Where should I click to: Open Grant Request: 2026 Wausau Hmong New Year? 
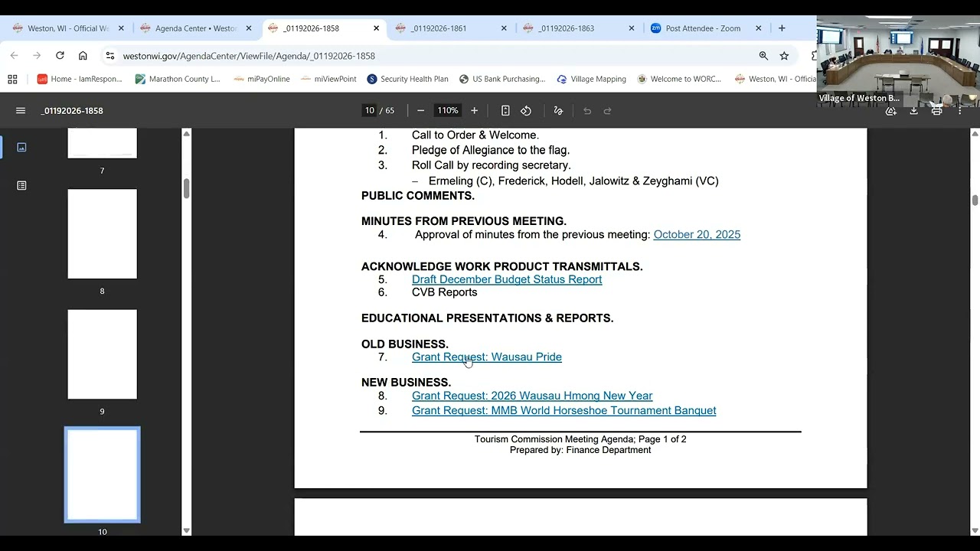click(532, 396)
